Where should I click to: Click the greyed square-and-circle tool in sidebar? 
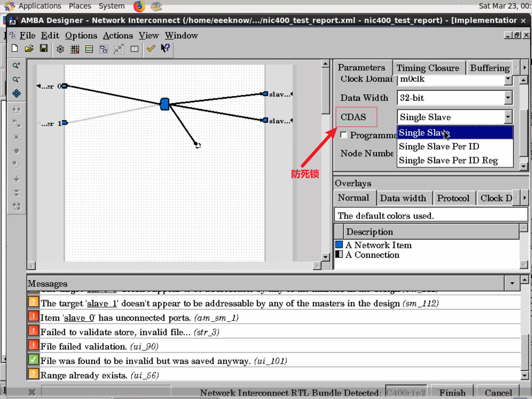pyautogui.click(x=16, y=165)
